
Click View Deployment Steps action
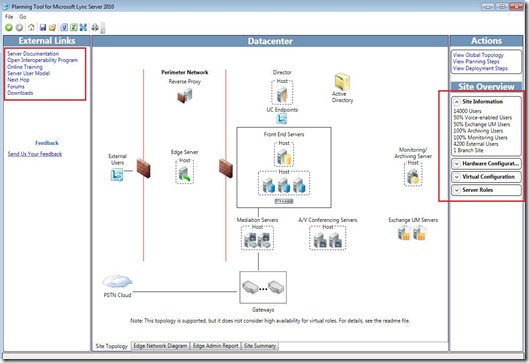480,68
